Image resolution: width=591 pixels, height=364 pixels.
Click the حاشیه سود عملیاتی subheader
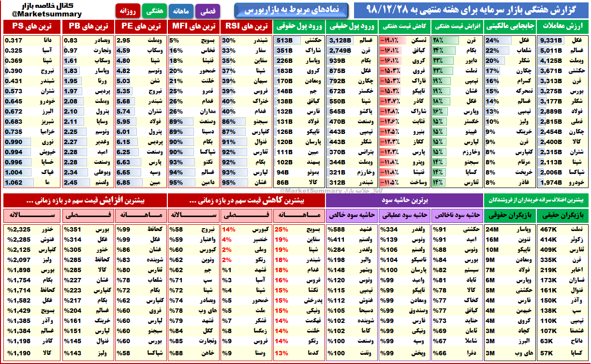(404, 215)
